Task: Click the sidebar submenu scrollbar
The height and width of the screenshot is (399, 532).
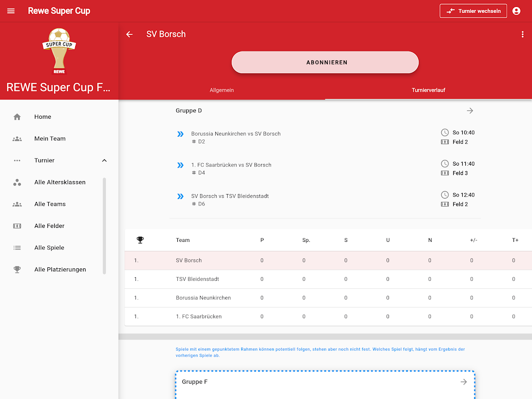Action: pos(104,226)
